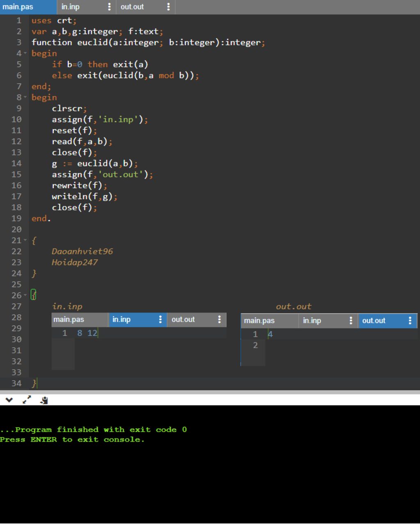Click the kebab icon beside in.inp in the right image

click(351, 321)
